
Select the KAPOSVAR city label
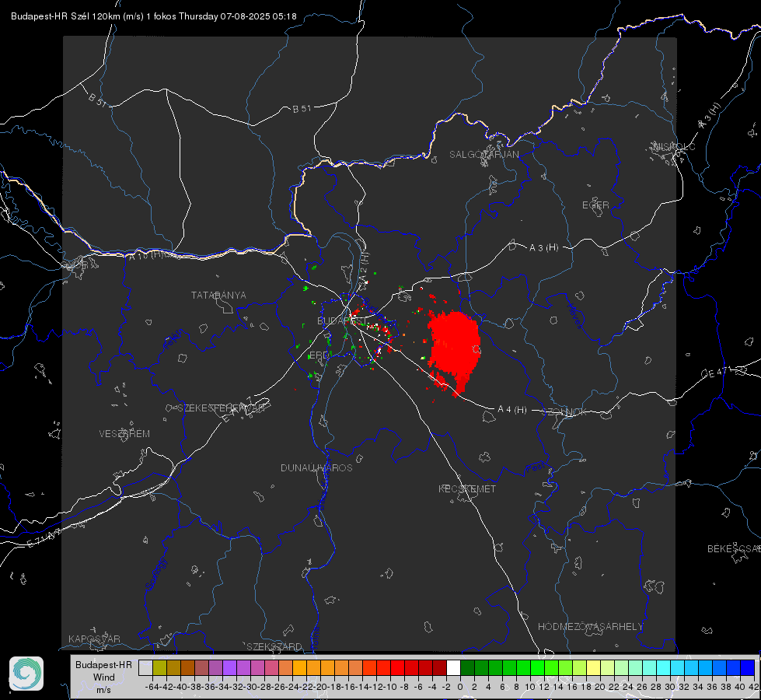coord(94,639)
